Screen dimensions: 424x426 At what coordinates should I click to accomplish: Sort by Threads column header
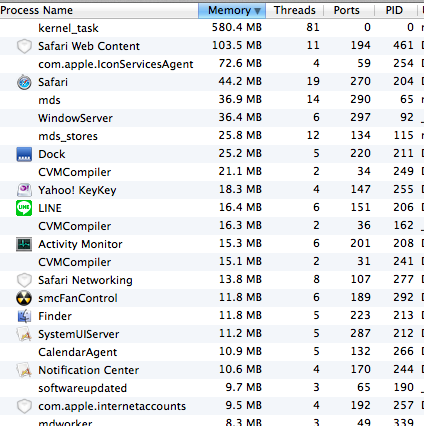point(295,10)
